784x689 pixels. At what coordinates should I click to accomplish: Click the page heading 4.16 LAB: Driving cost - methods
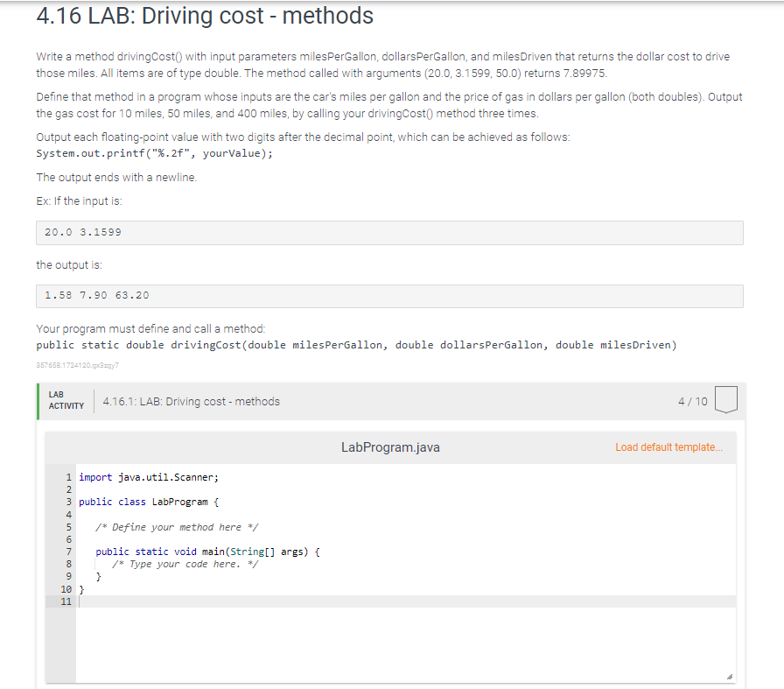coord(199,16)
